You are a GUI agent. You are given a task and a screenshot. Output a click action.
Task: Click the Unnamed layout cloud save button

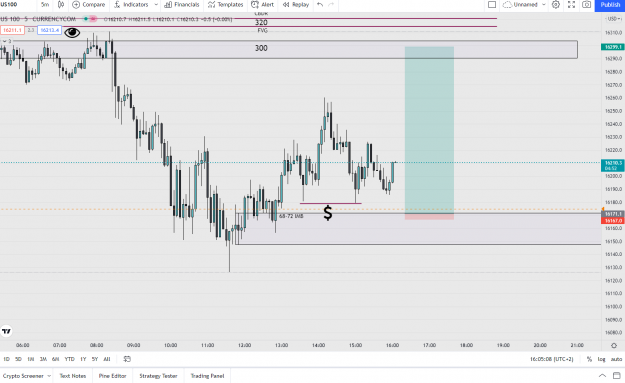pyautogui.click(x=520, y=5)
